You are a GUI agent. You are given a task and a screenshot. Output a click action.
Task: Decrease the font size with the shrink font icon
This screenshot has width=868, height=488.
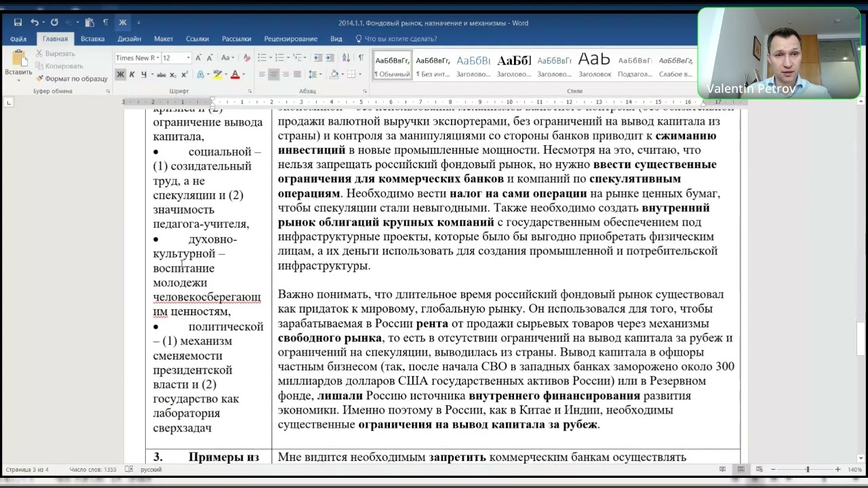210,58
